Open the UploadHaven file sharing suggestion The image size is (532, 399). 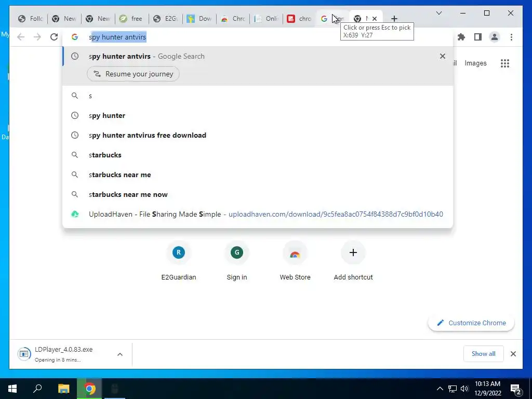click(x=258, y=214)
